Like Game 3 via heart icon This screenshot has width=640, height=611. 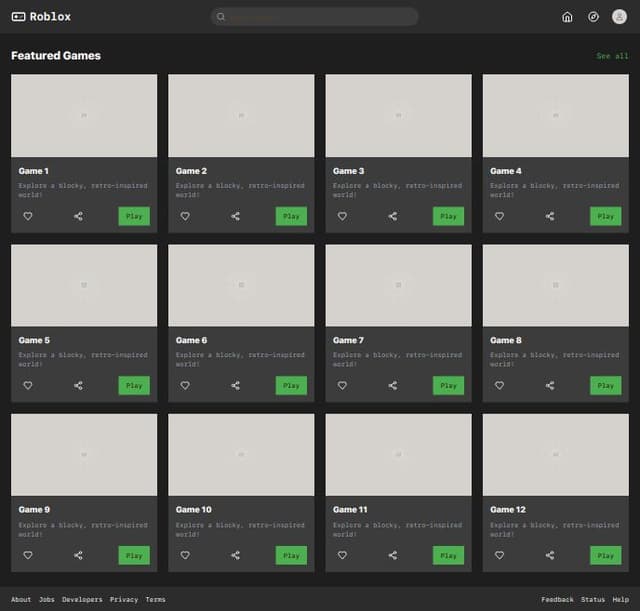click(342, 216)
